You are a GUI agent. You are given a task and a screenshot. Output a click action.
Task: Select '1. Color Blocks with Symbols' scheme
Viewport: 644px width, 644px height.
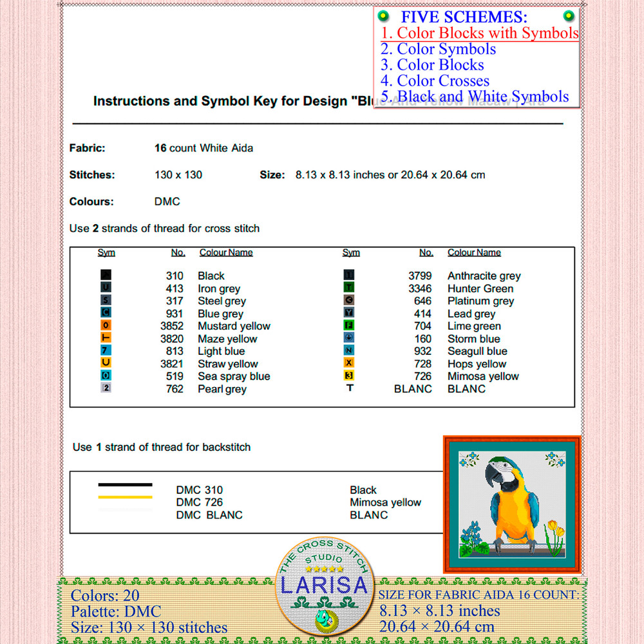pos(479,33)
